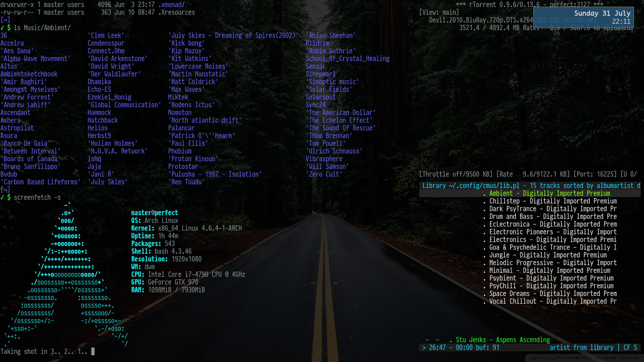The image size is (644, 362).
Task: Click Kernel: x86_64 Linux 4.6.4-1-ARCH line
Action: coord(186,228)
